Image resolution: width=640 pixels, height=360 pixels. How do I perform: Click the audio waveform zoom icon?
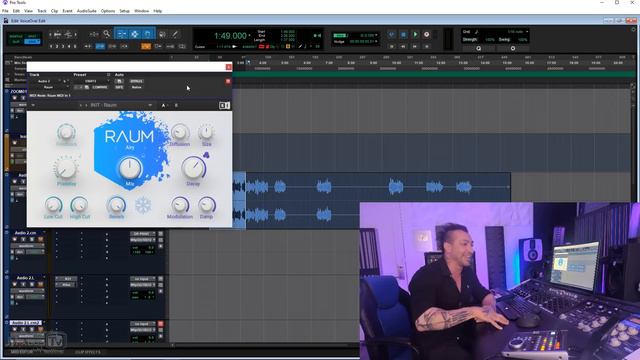pyautogui.click(x=58, y=34)
